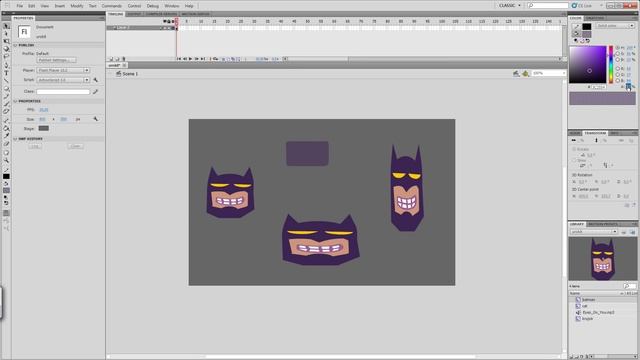Screen dimensions: 640x360
Task: Toggle show/hide all layers eye icon
Action: (x=165, y=21)
